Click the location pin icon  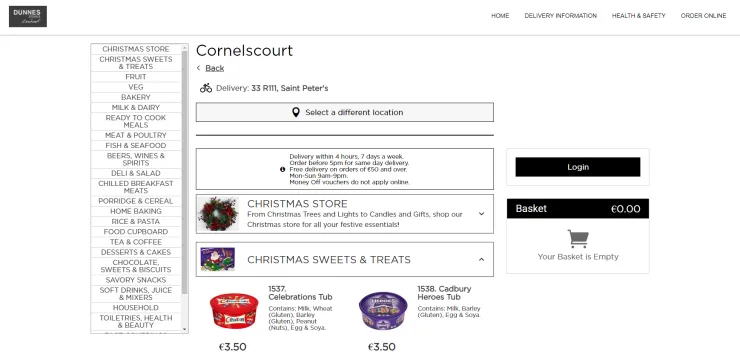point(296,112)
